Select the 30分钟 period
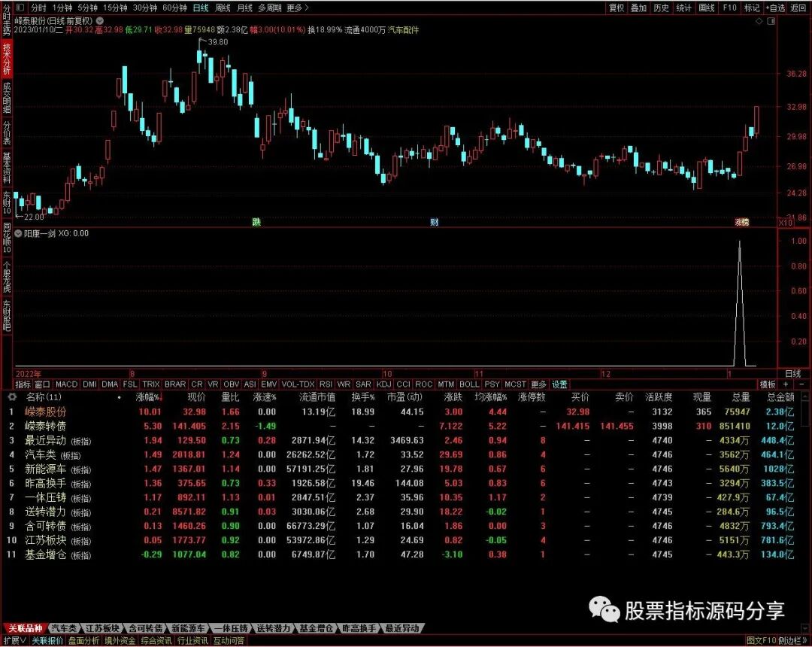The width and height of the screenshot is (812, 647). pyautogui.click(x=145, y=8)
